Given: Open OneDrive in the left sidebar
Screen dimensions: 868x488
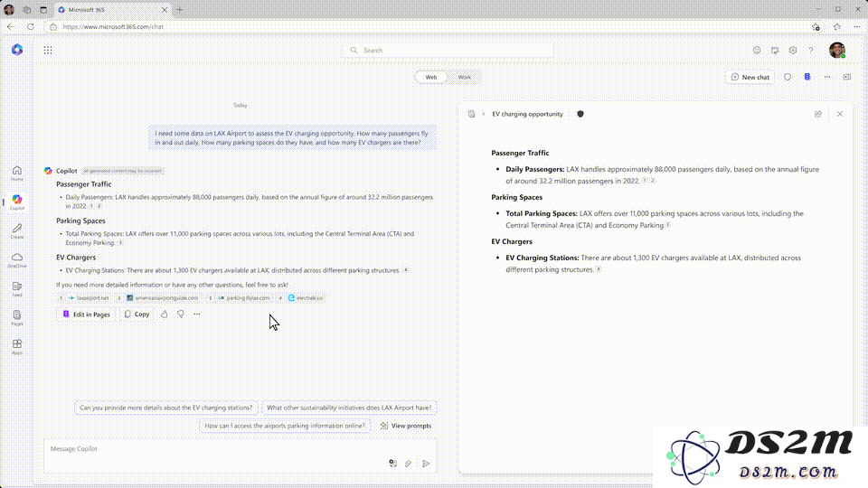Looking at the screenshot, I should point(17,260).
